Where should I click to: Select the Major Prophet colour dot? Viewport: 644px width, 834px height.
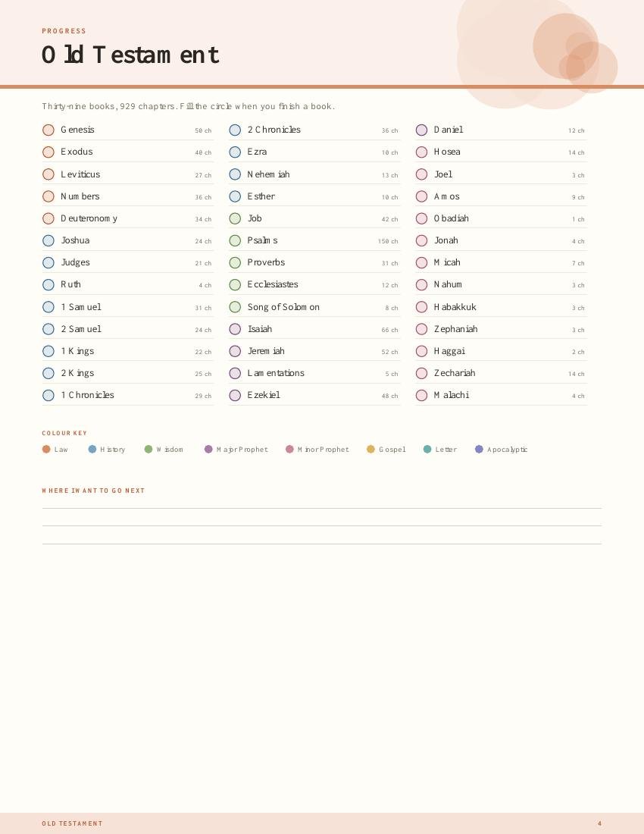point(208,450)
